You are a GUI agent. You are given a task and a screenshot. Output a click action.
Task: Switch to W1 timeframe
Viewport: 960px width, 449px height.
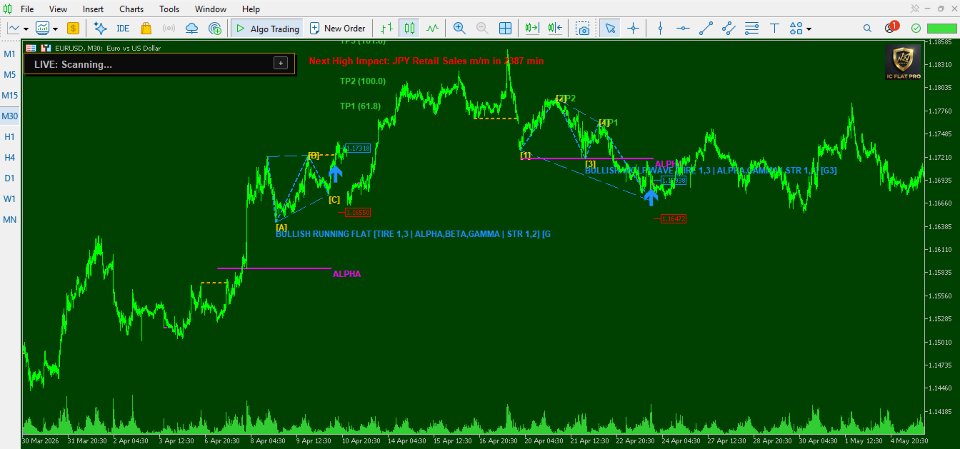point(10,198)
